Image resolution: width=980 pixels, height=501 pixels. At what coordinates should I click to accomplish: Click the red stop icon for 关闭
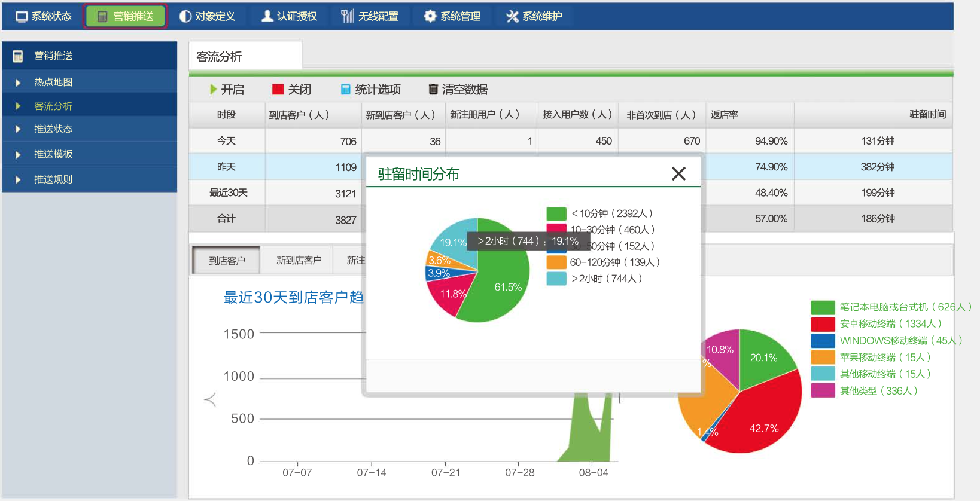point(278,90)
